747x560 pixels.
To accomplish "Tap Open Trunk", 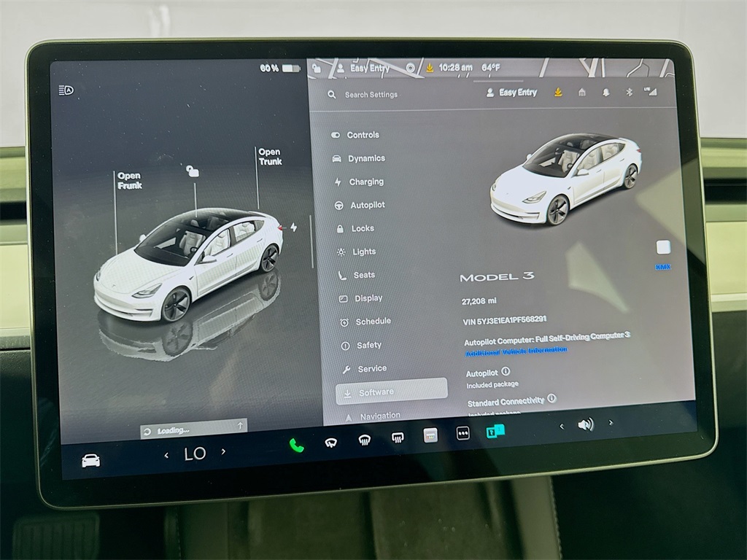I will (x=270, y=157).
